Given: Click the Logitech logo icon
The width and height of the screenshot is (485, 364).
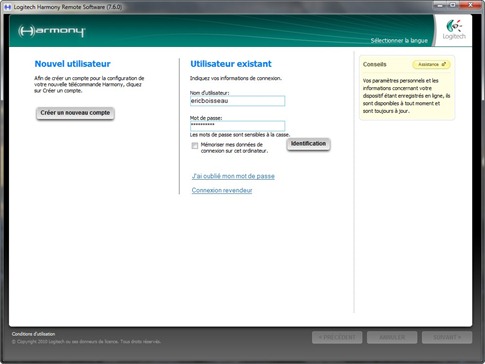Looking at the screenshot, I should pos(454,30).
